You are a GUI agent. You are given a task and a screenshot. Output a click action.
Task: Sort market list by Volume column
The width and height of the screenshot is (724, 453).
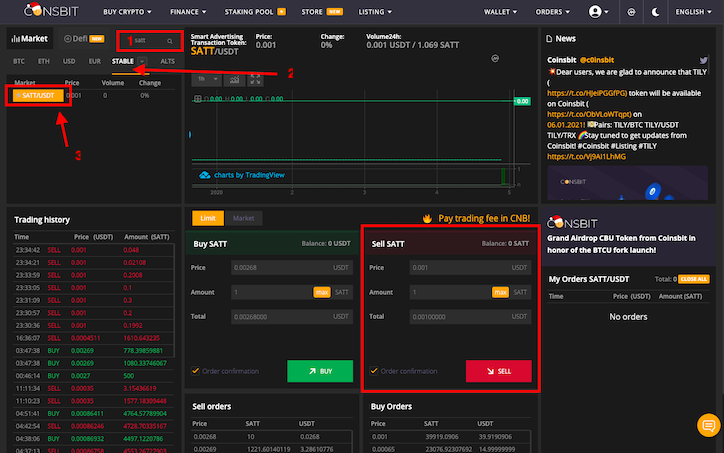point(113,83)
